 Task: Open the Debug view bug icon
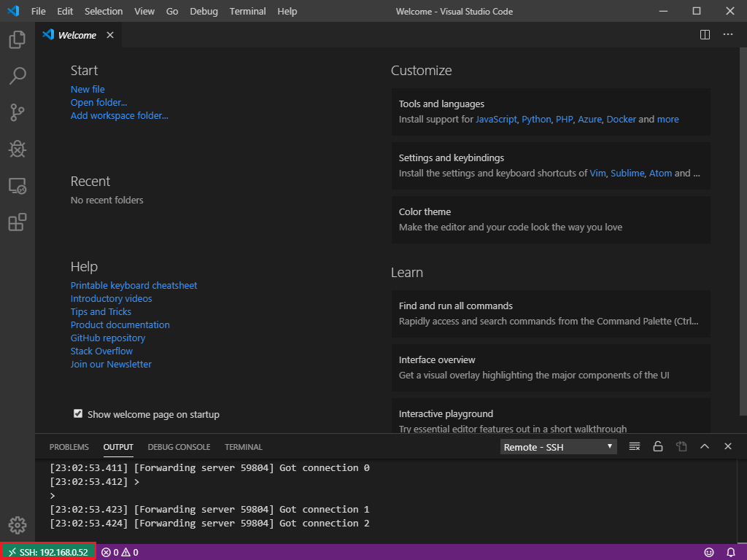(x=18, y=149)
